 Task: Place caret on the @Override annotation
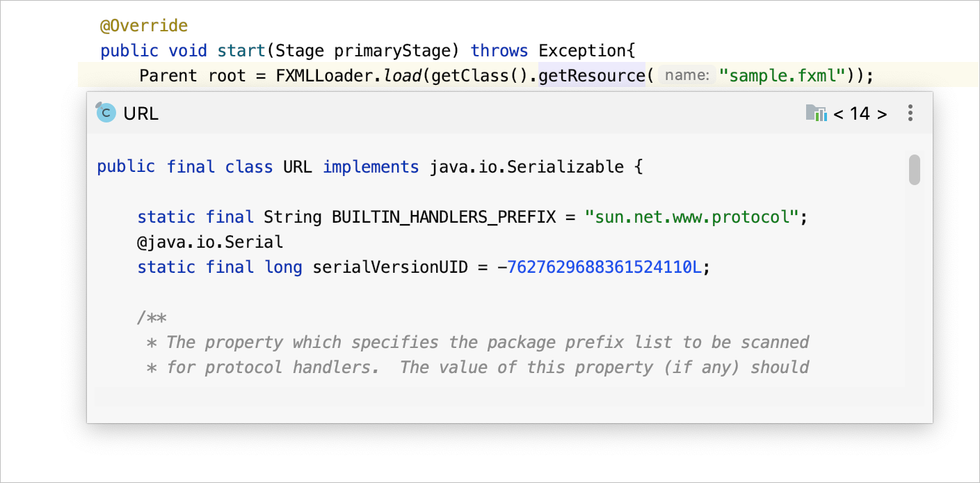click(x=144, y=24)
